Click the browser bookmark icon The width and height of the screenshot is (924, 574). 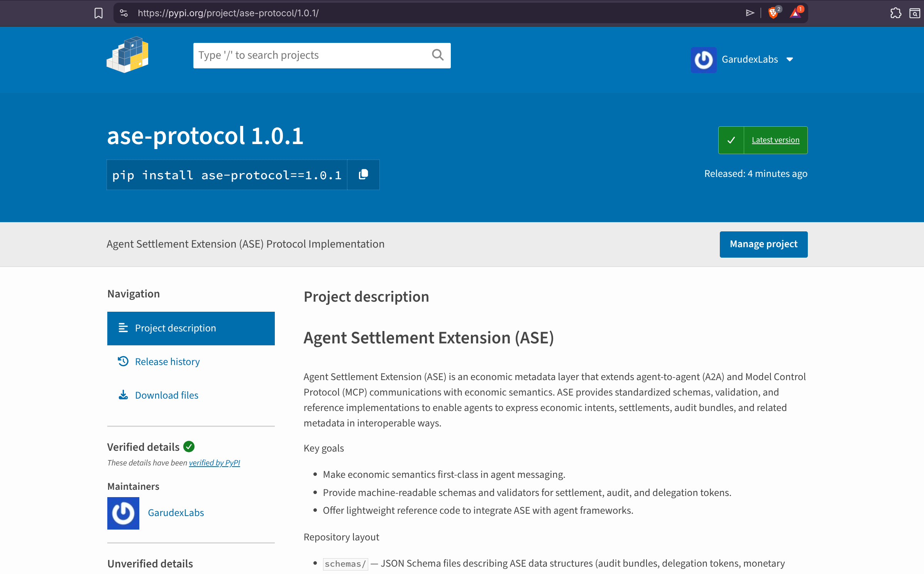coord(98,13)
